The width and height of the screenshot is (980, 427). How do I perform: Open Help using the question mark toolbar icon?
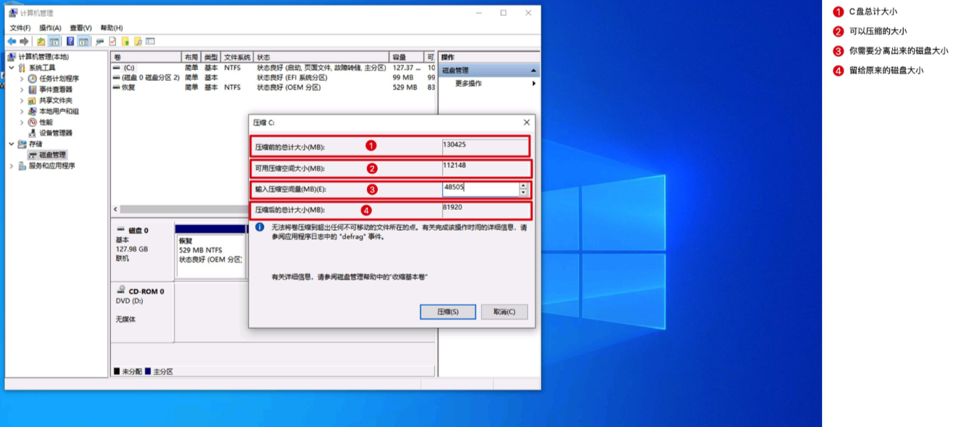(x=71, y=41)
